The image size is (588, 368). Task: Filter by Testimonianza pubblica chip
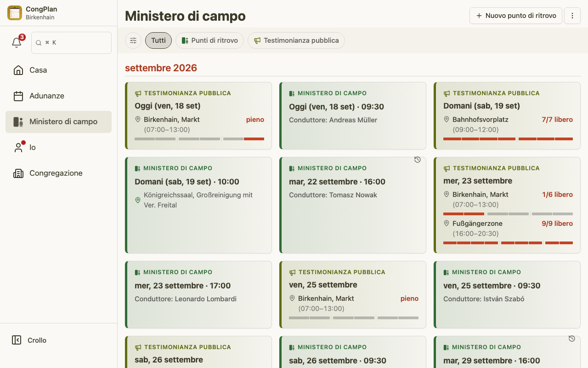tap(296, 40)
